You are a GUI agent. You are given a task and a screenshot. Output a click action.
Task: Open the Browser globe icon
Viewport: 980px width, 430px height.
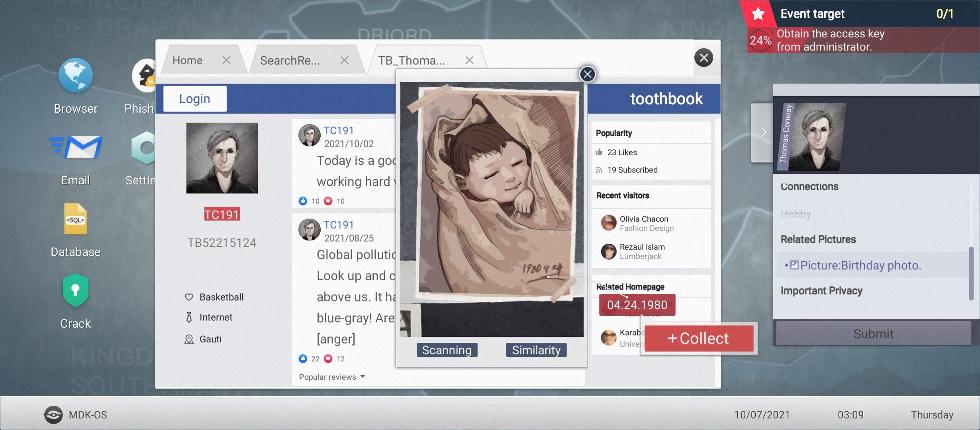click(x=75, y=75)
